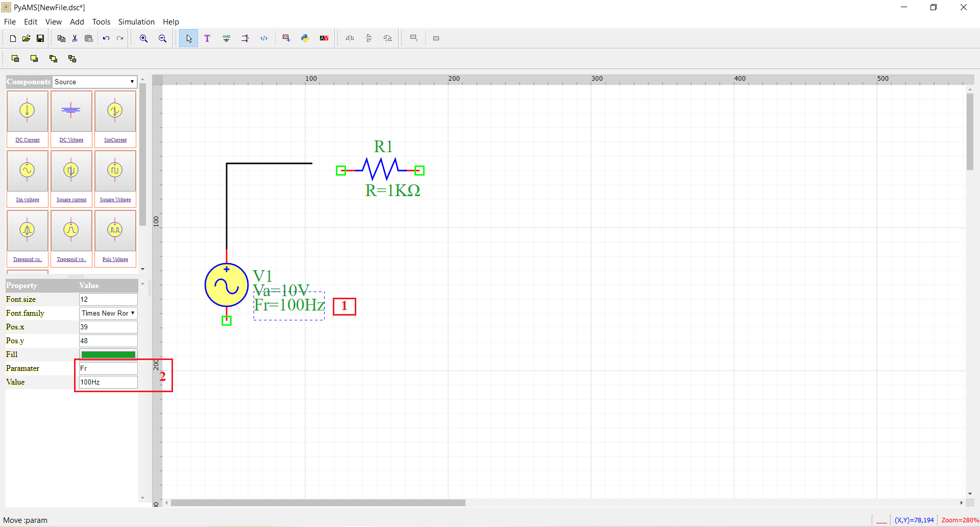Click the Paramater field showing Fr
980x527 pixels.
108,368
